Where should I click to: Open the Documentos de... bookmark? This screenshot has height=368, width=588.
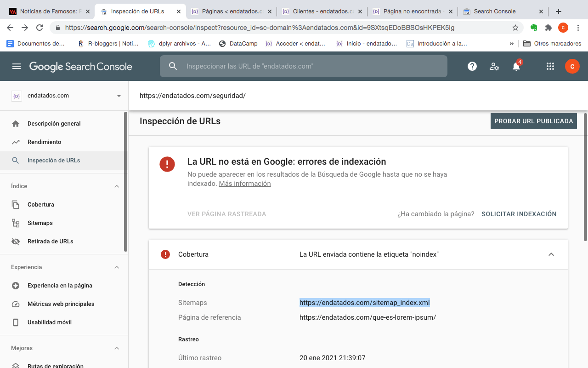coord(36,44)
